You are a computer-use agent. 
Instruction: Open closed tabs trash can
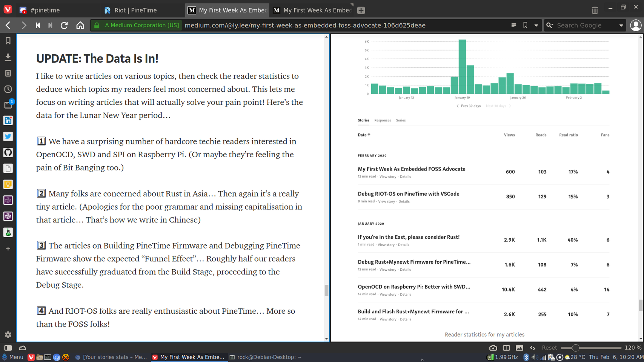click(595, 10)
